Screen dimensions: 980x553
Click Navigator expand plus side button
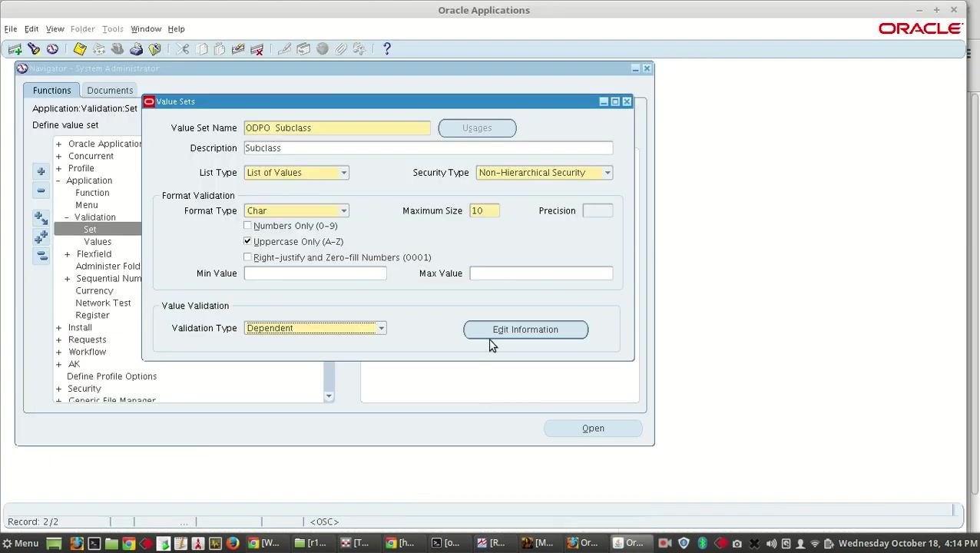[x=41, y=171]
